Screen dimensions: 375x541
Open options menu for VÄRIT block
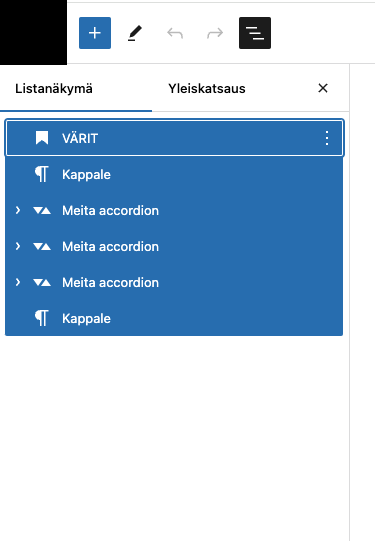[x=327, y=138]
